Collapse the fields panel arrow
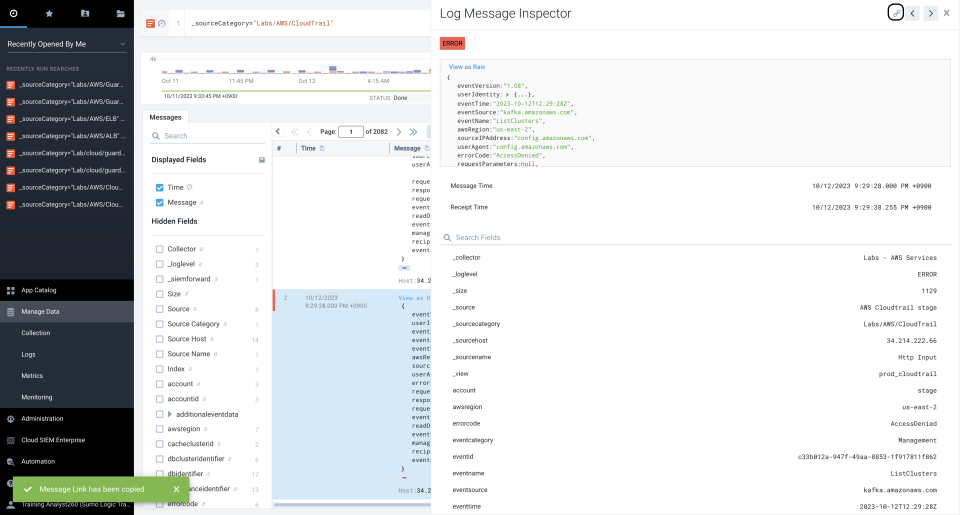960x515 pixels. pyautogui.click(x=278, y=131)
